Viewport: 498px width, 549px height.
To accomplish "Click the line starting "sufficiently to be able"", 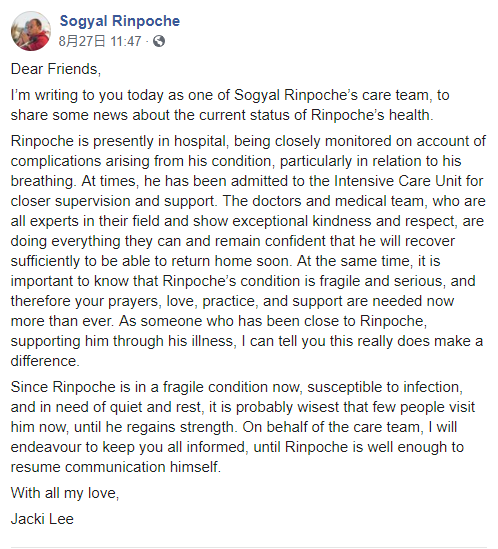I will click(226, 261).
